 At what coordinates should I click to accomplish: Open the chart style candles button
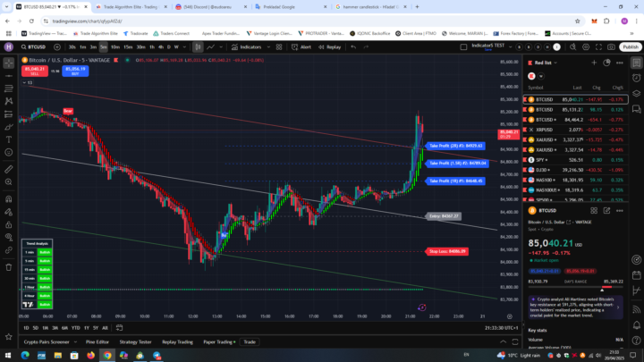198,47
